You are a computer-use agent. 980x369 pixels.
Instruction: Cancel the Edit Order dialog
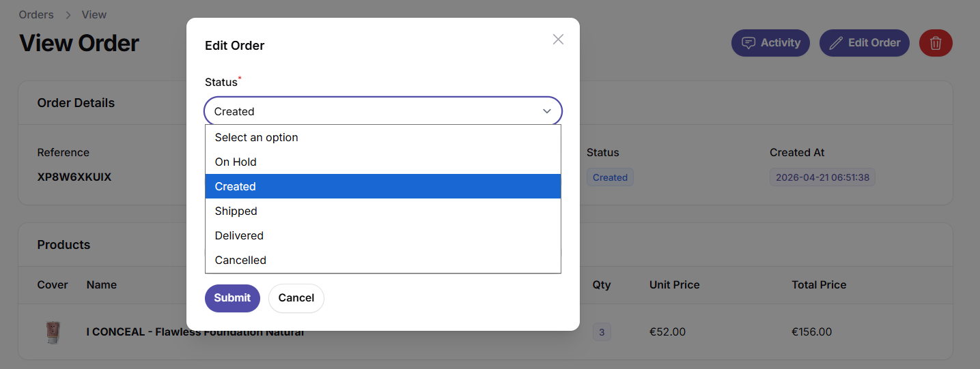pos(296,298)
